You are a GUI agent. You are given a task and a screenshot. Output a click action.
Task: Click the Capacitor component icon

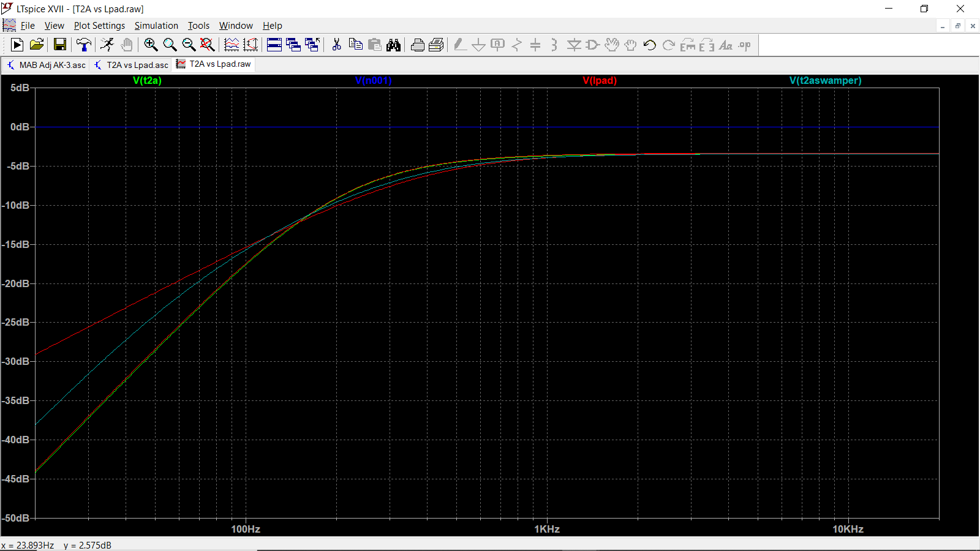coord(535,45)
